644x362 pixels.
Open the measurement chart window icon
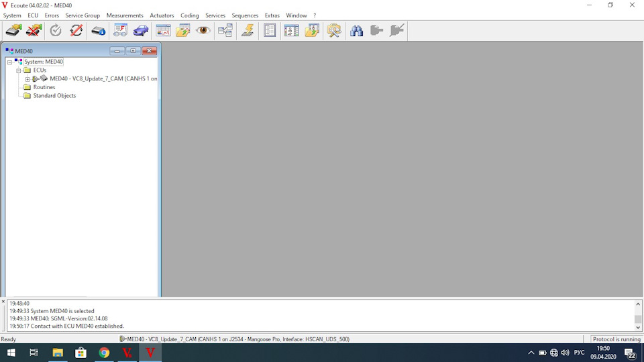tap(163, 30)
